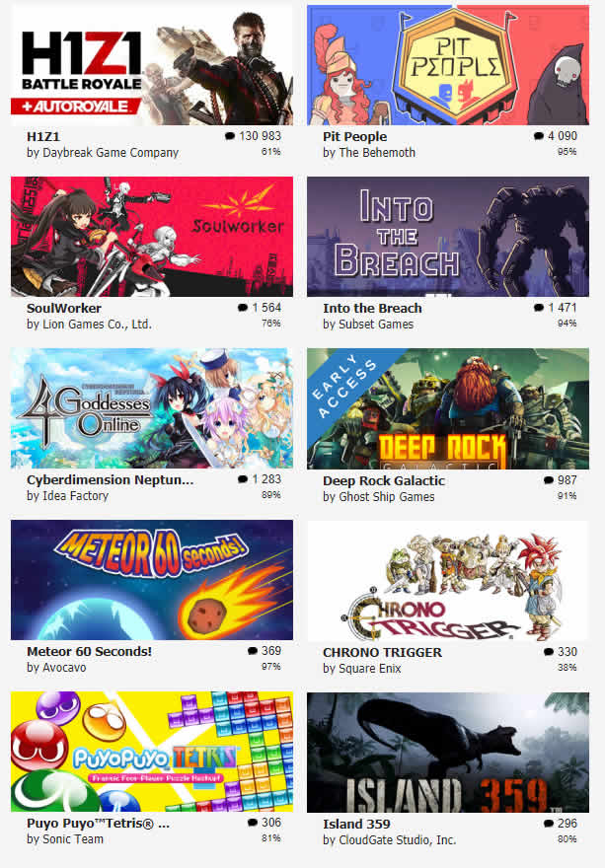Select the 4 Goddesses Online banner
This screenshot has height=868, width=605.
point(152,408)
